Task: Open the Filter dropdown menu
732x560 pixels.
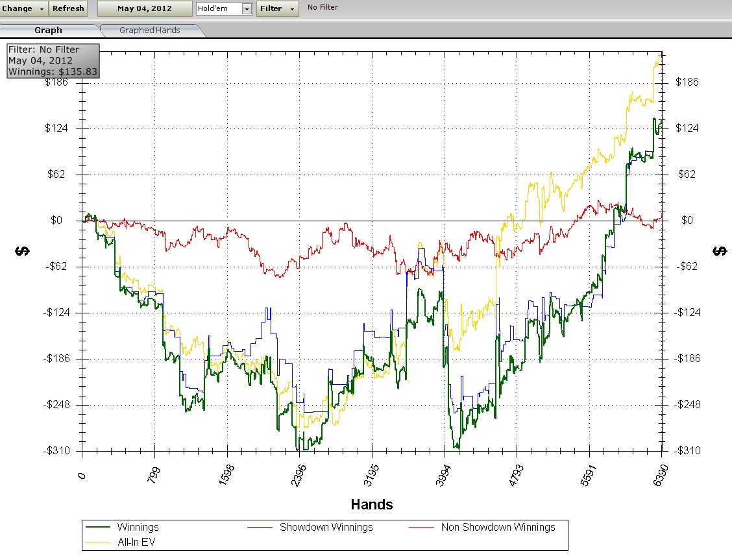Action: coord(277,8)
